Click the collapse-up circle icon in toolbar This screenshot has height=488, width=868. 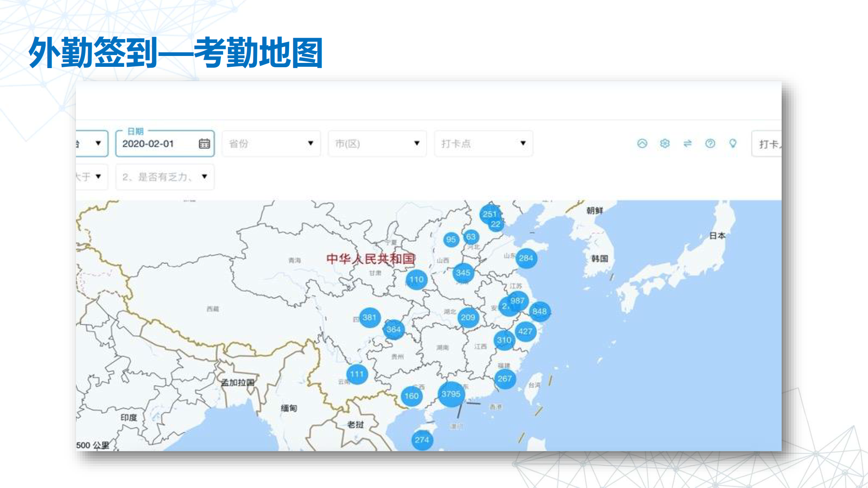642,144
